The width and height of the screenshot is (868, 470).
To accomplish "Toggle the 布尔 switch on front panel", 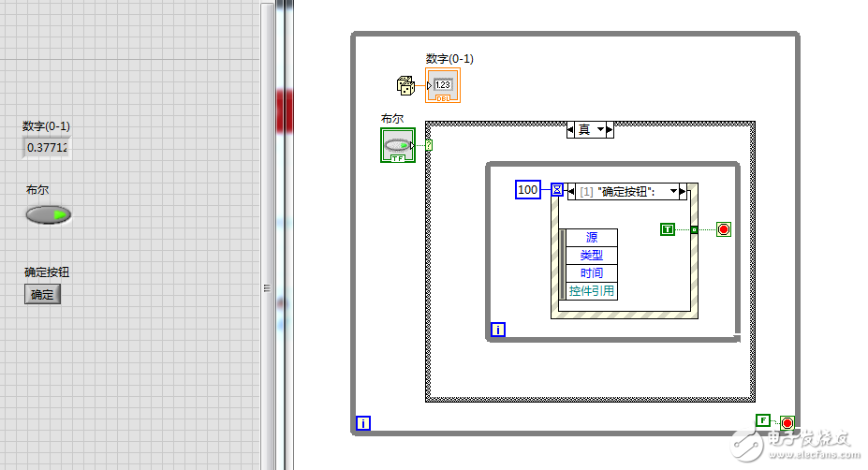I will pos(49,214).
